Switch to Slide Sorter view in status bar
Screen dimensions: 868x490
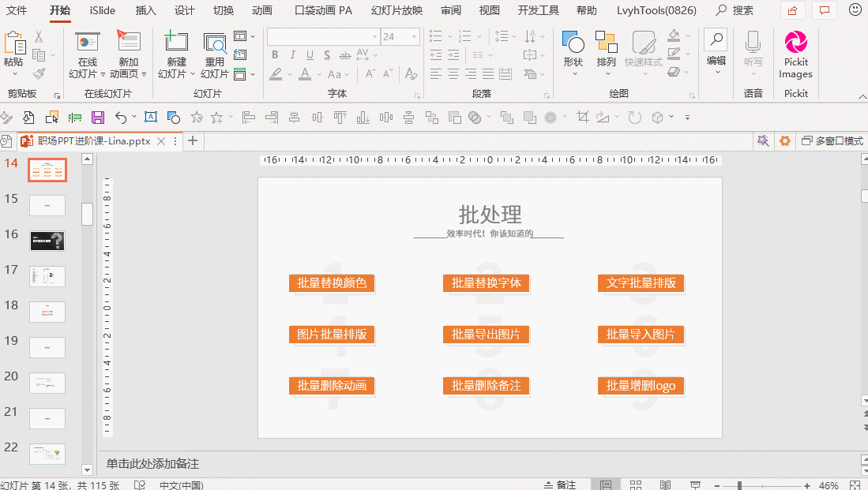636,485
